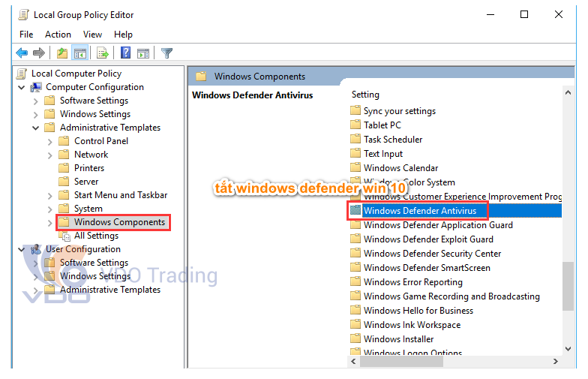588x379 pixels.
Task: Select Windows Game Recording and Broadcasting
Action: tap(451, 296)
